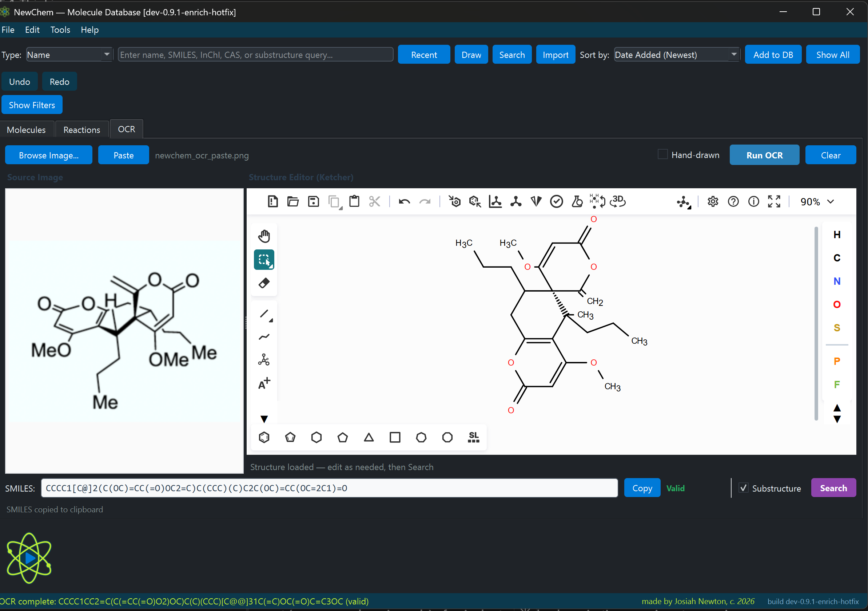Click the Run OCR button
The image size is (868, 611).
pyautogui.click(x=764, y=155)
